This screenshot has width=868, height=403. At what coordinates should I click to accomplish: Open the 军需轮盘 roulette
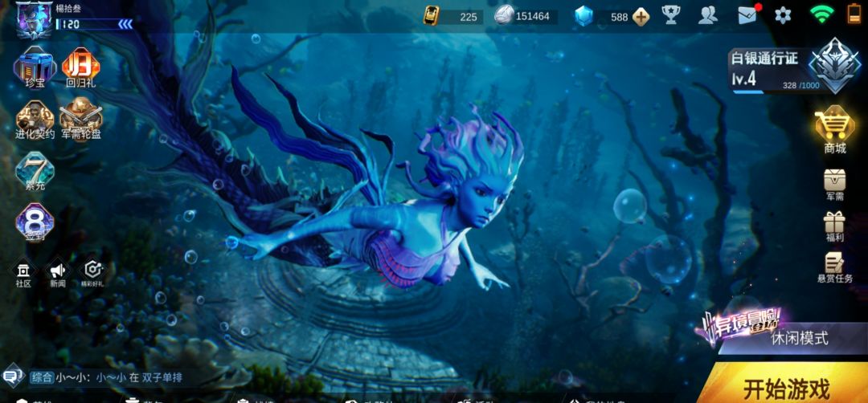tap(81, 120)
